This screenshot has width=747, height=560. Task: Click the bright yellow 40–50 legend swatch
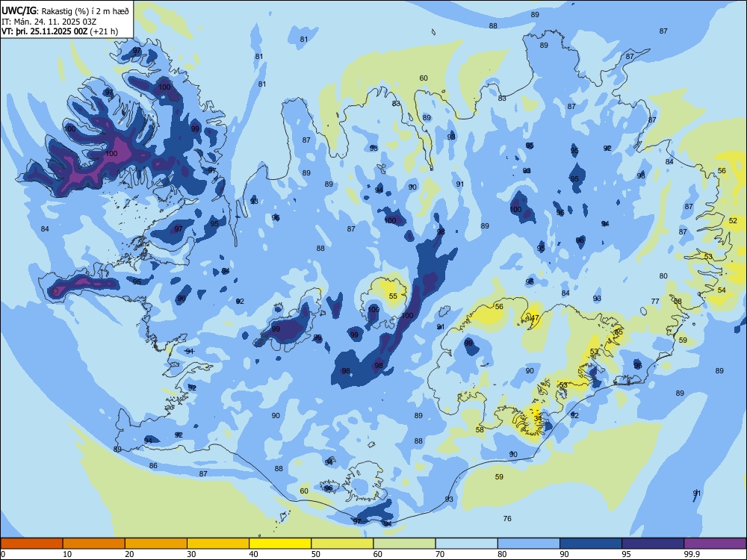point(280,544)
